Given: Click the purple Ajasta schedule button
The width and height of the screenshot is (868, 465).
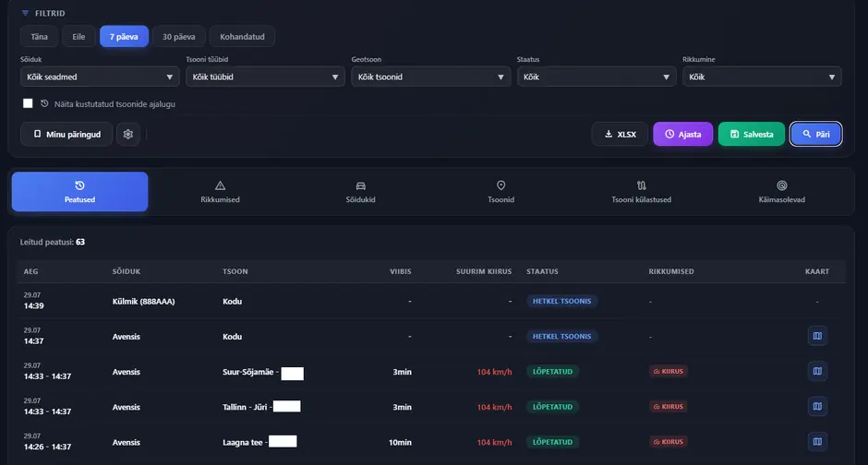Looking at the screenshot, I should pos(683,135).
